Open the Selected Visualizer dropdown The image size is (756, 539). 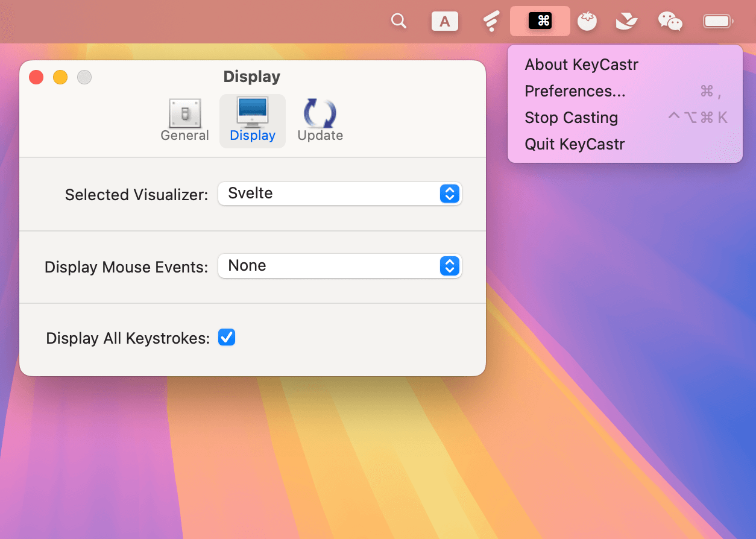pos(339,194)
